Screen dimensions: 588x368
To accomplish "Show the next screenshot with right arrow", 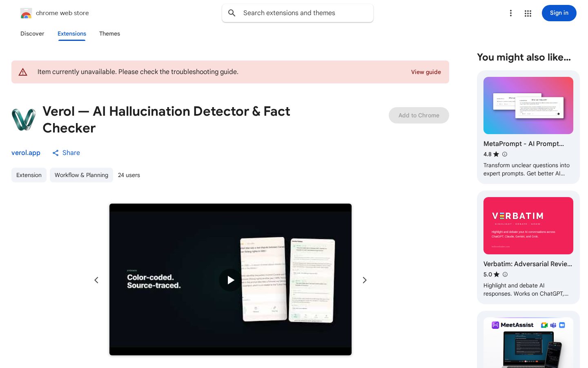I will [x=365, y=280].
